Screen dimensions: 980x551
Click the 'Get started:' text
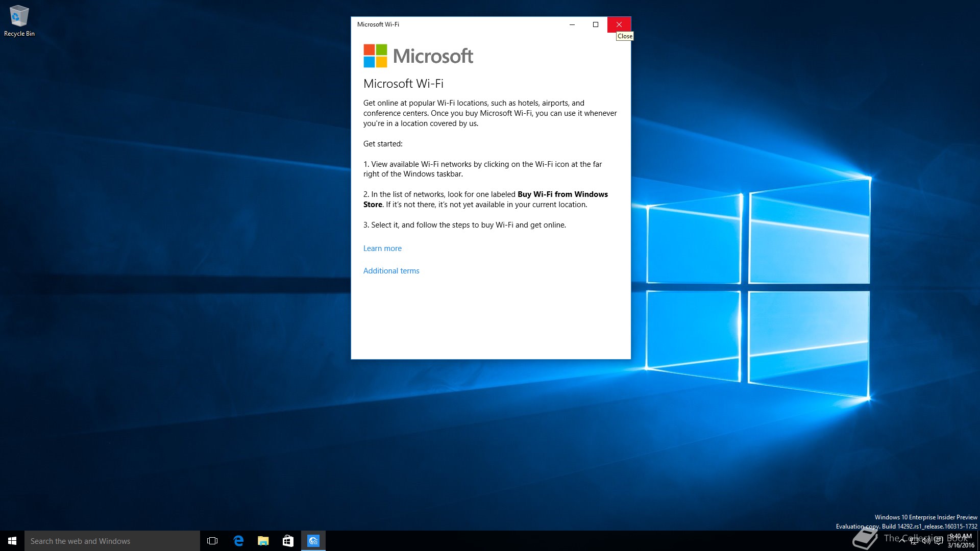[x=383, y=144]
